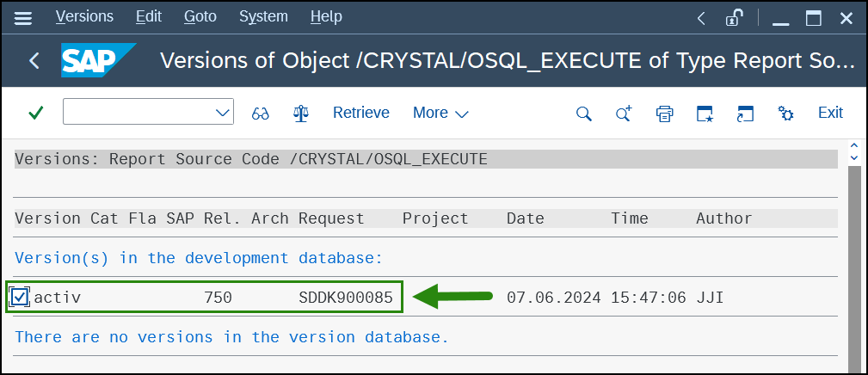Click the scrollbar down arrow
This screenshot has width=868, height=375.
[x=855, y=158]
